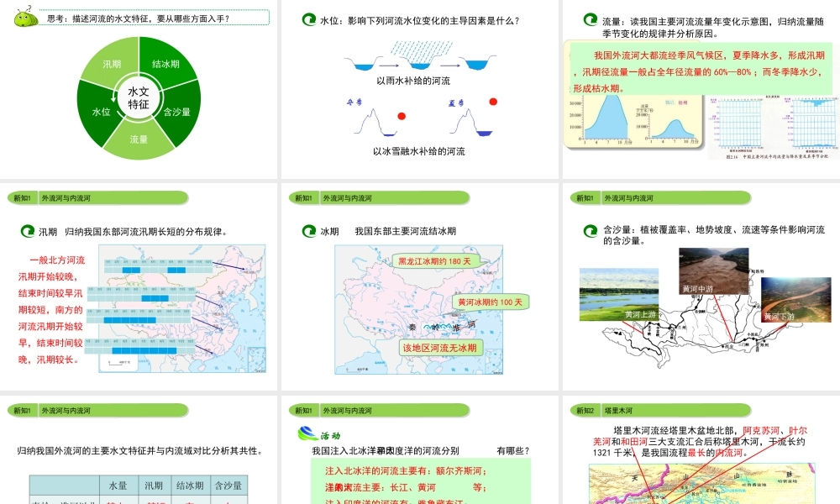Select the 含沙量 segment of the wheel chart
The image size is (840, 504).
[178, 112]
